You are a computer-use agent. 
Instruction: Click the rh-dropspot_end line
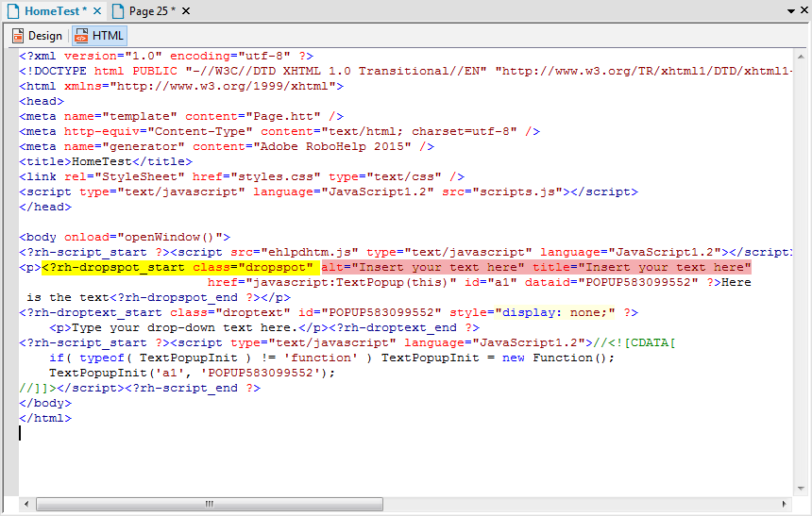[159, 297]
